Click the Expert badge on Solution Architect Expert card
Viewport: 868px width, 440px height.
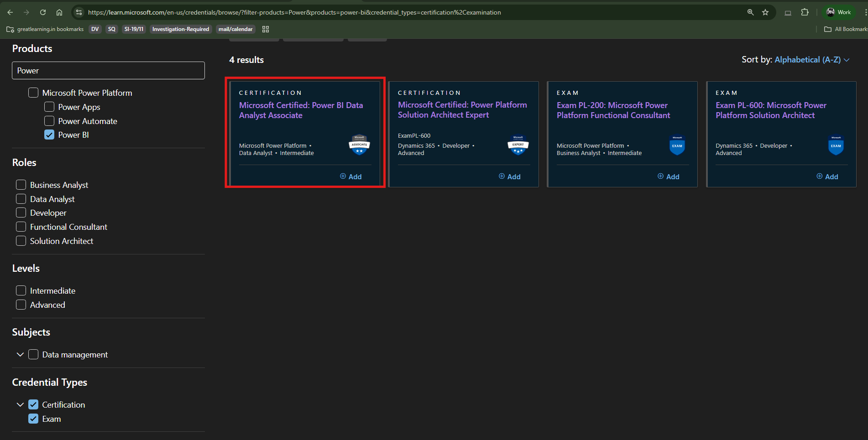coord(518,145)
